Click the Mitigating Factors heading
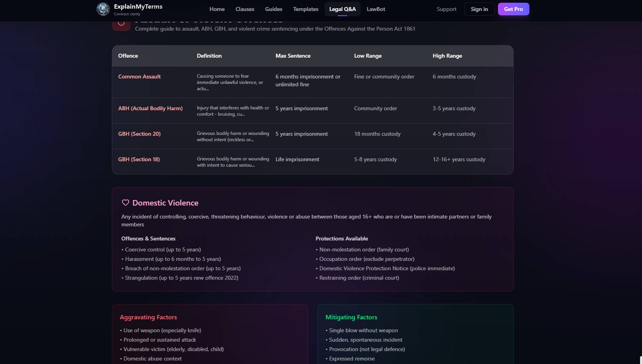Screen dimensions: 642x364 [x=351, y=317]
